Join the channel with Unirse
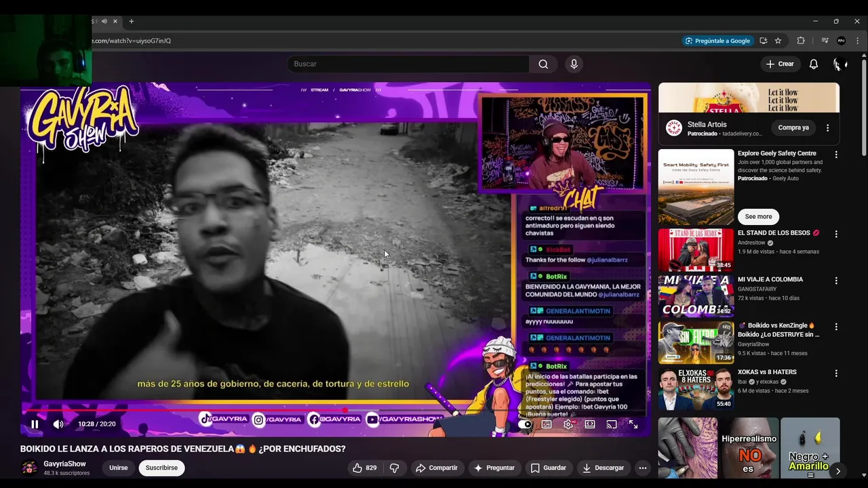This screenshot has width=868, height=488. (119, 468)
